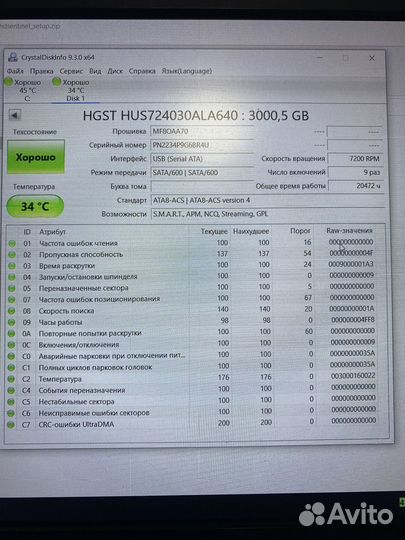The image size is (405, 540).
Task: Click status dot for Пропускная способность
Action: pos(12,255)
